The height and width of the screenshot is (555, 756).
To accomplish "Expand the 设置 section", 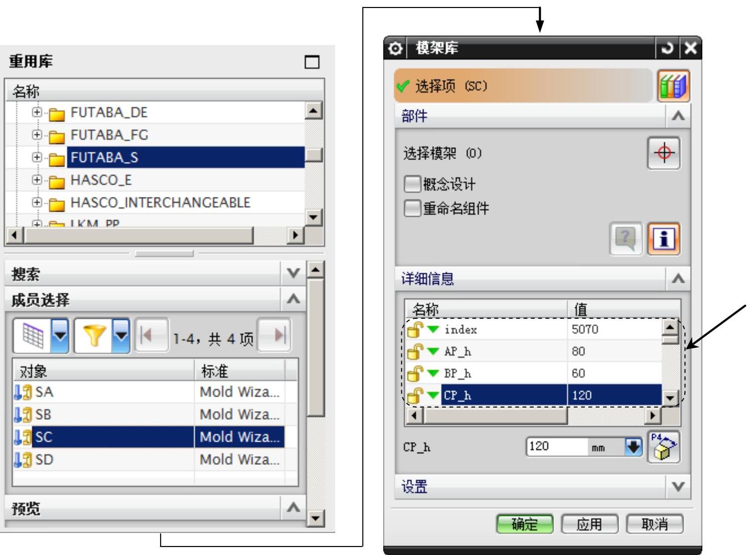I will tap(678, 486).
